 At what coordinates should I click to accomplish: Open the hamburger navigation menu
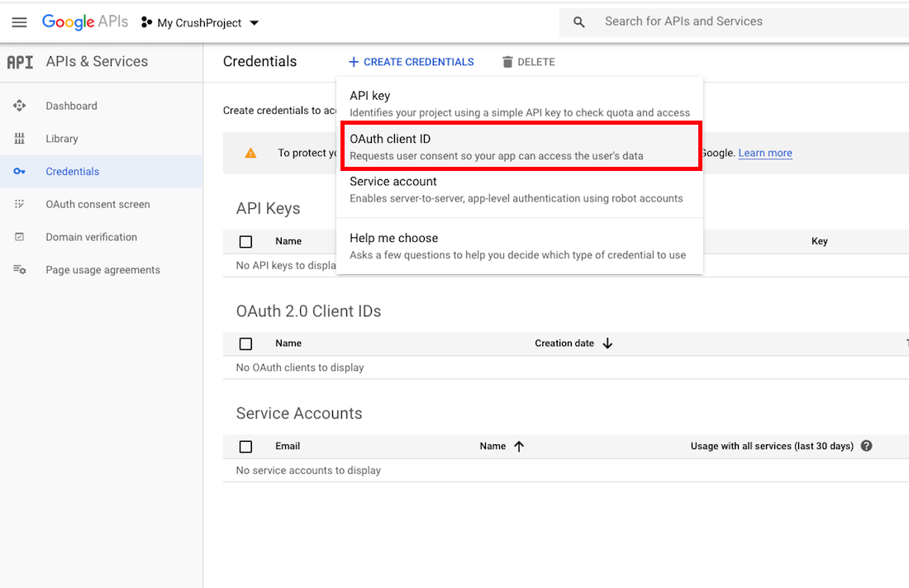[x=19, y=22]
